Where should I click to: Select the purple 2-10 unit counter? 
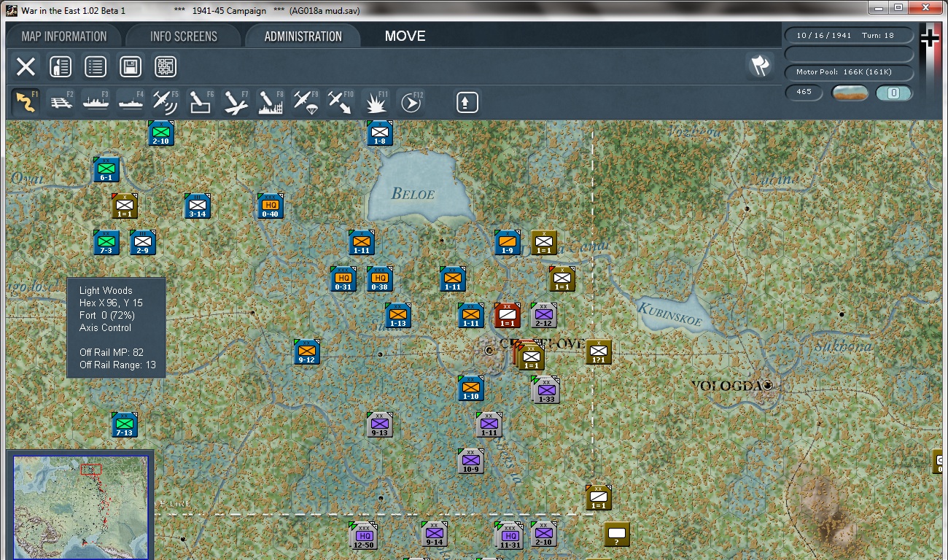(x=544, y=534)
